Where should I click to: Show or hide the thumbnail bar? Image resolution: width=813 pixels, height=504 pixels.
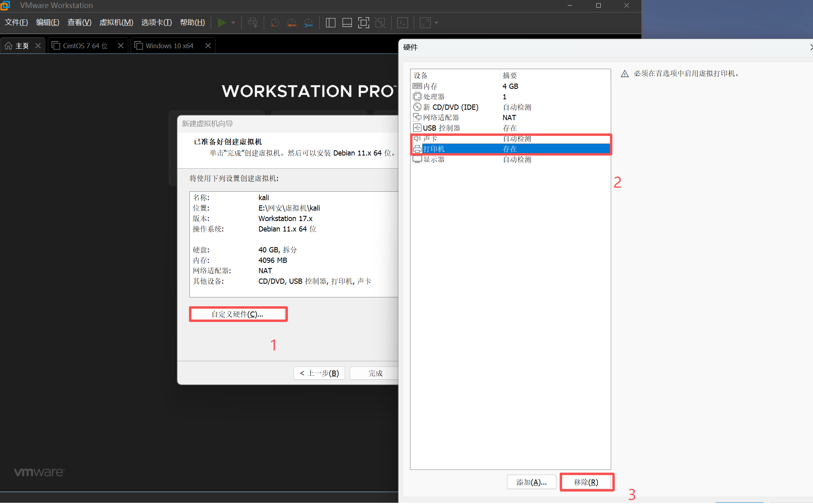347,23
